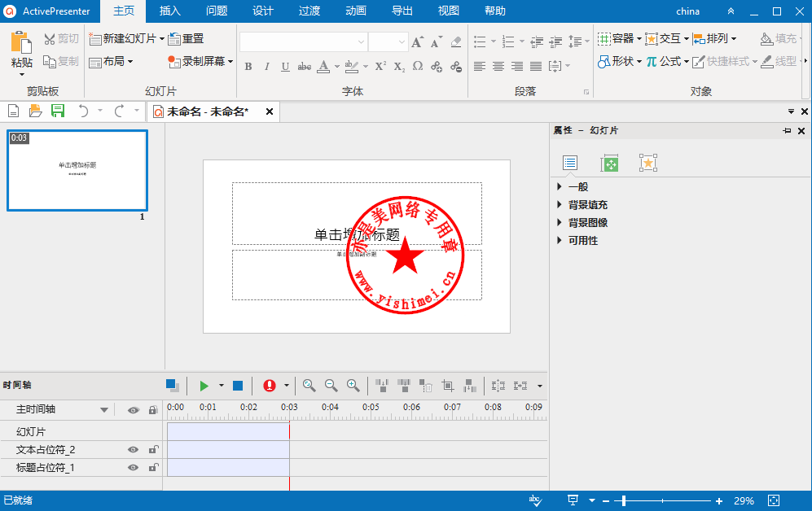The height and width of the screenshot is (511, 812).
Task: Open the font name dropdown
Action: click(361, 41)
